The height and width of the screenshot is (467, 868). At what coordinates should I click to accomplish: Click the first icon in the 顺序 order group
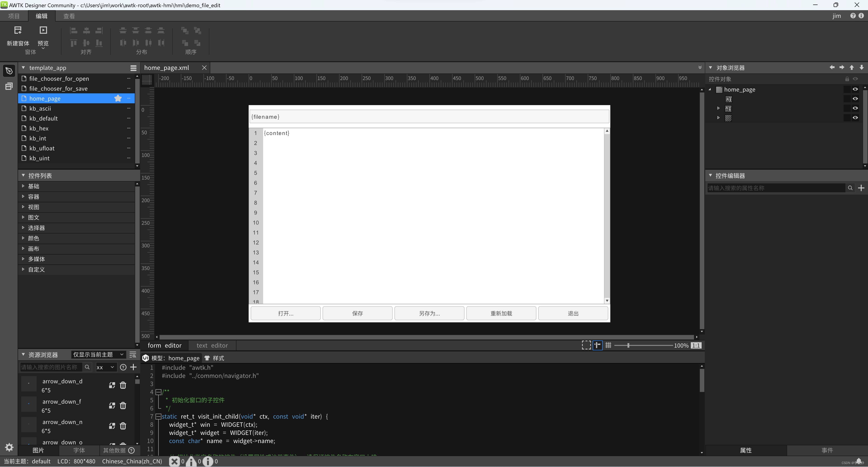[x=185, y=31]
